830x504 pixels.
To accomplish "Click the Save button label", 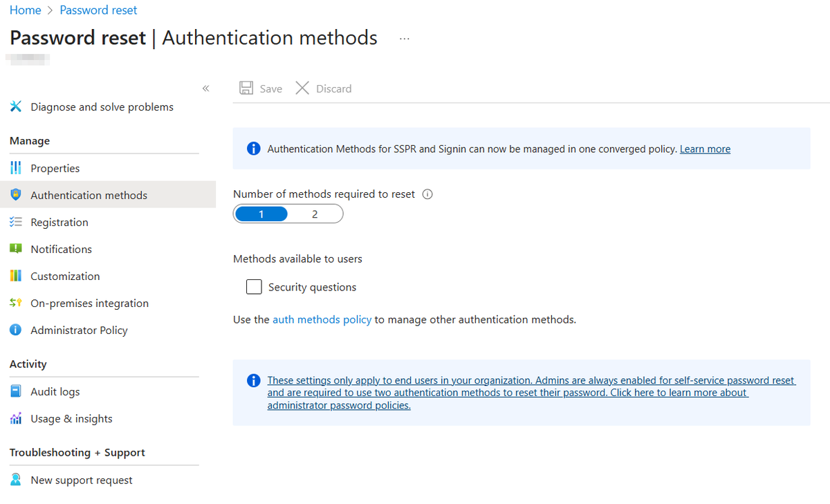I will pyautogui.click(x=271, y=88).
